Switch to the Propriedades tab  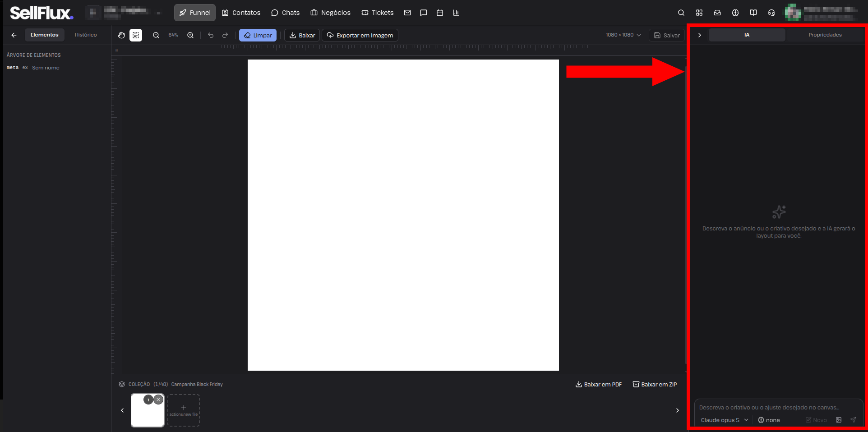click(x=825, y=35)
